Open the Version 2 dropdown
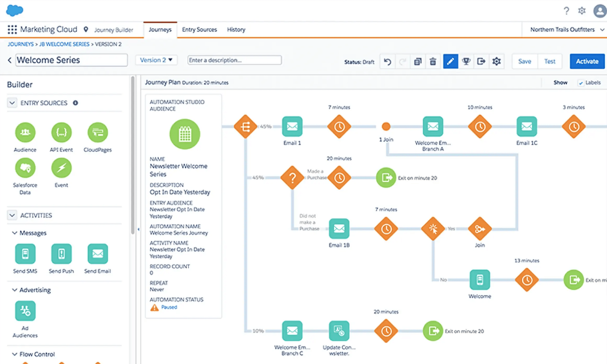 pos(156,60)
